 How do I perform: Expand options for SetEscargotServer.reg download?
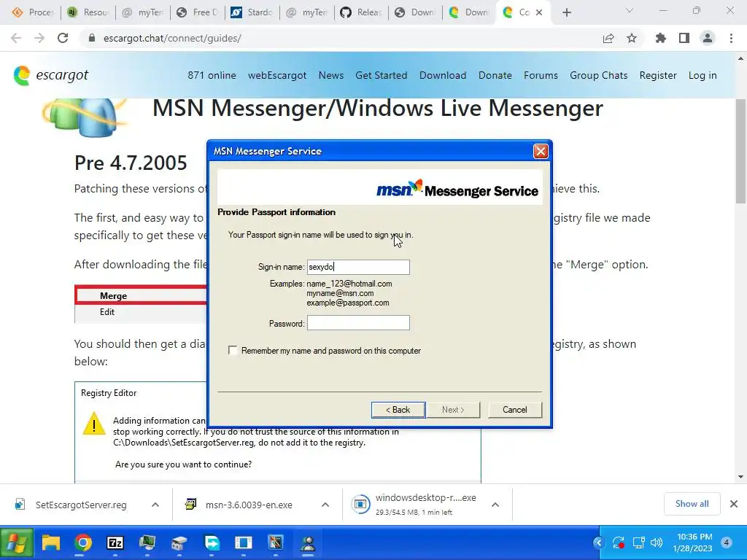pos(155,505)
